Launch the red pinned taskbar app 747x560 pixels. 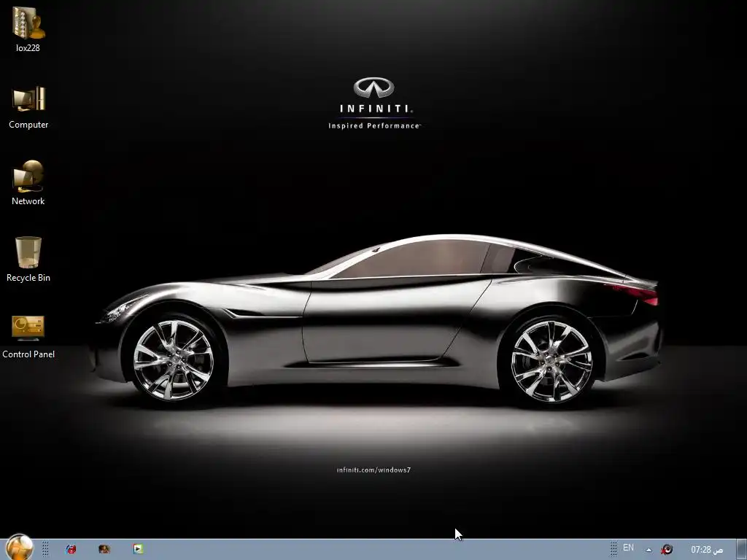71,549
